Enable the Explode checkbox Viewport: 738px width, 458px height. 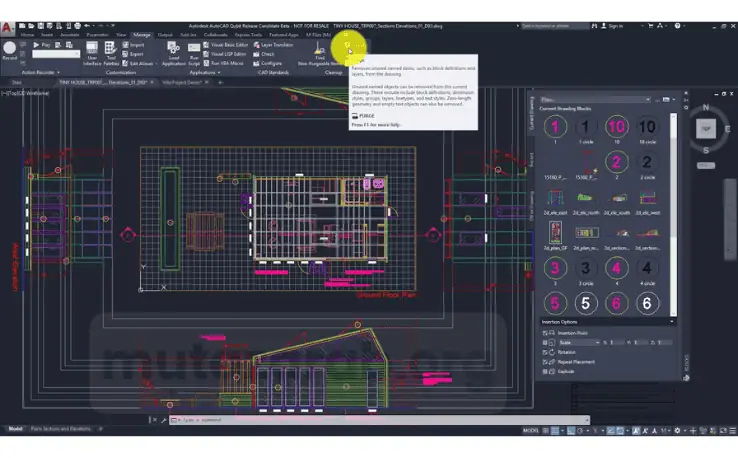(545, 371)
